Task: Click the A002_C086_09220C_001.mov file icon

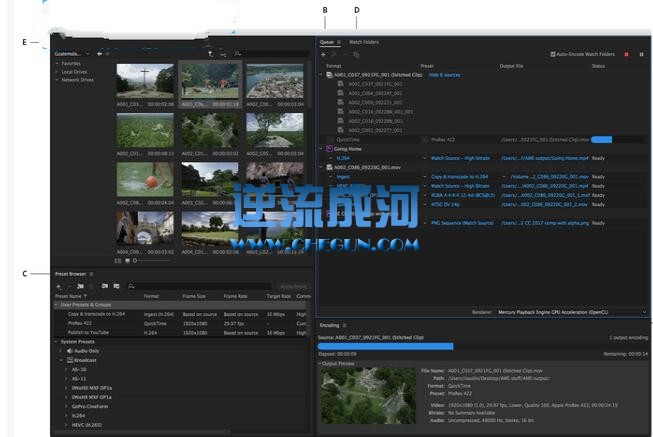Action: 329,167
